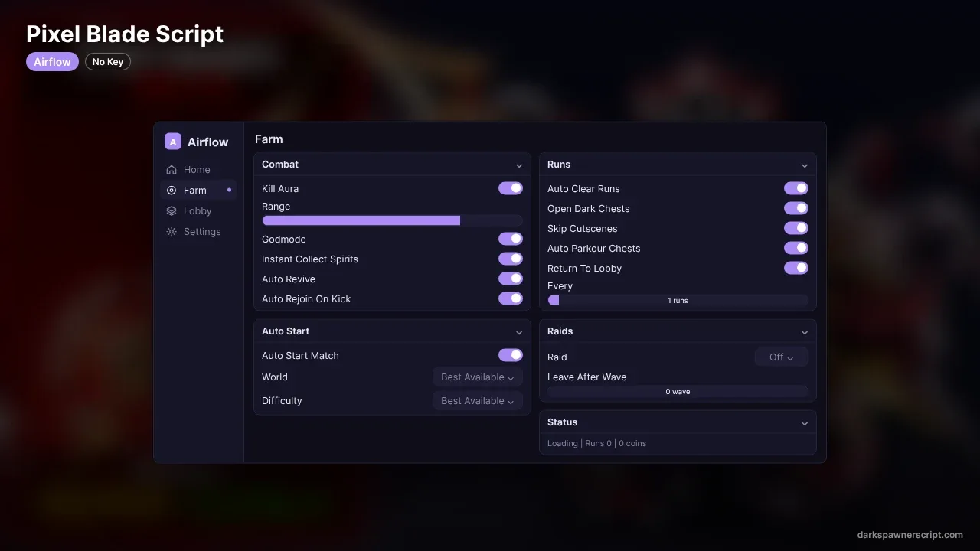This screenshot has width=980, height=551.
Task: Click the purple Airflow badge
Action: pyautogui.click(x=52, y=62)
